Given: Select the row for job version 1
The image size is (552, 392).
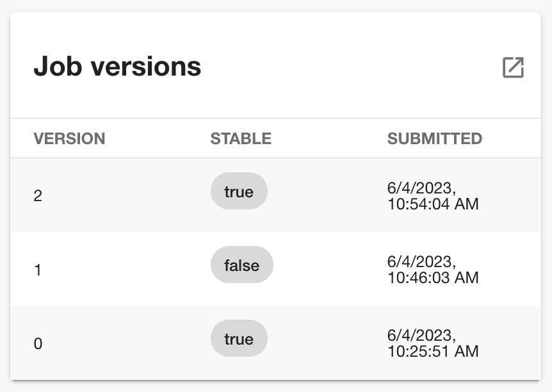Looking at the screenshot, I should [x=275, y=270].
